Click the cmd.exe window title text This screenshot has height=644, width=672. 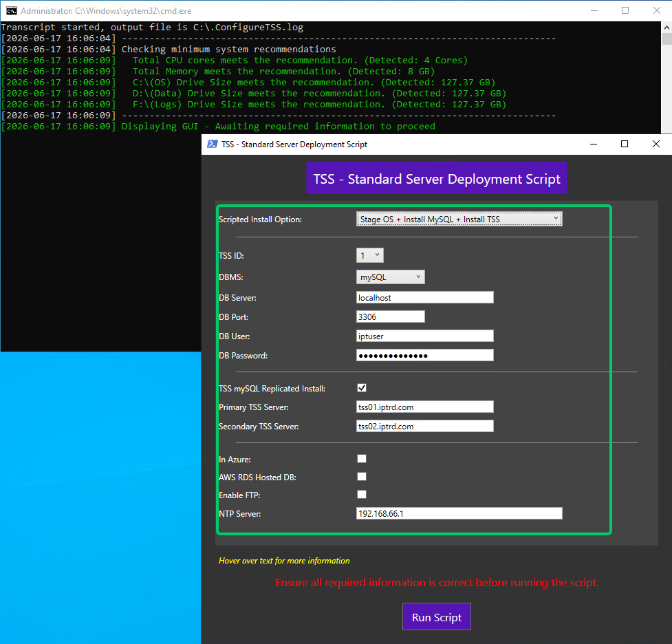(106, 11)
